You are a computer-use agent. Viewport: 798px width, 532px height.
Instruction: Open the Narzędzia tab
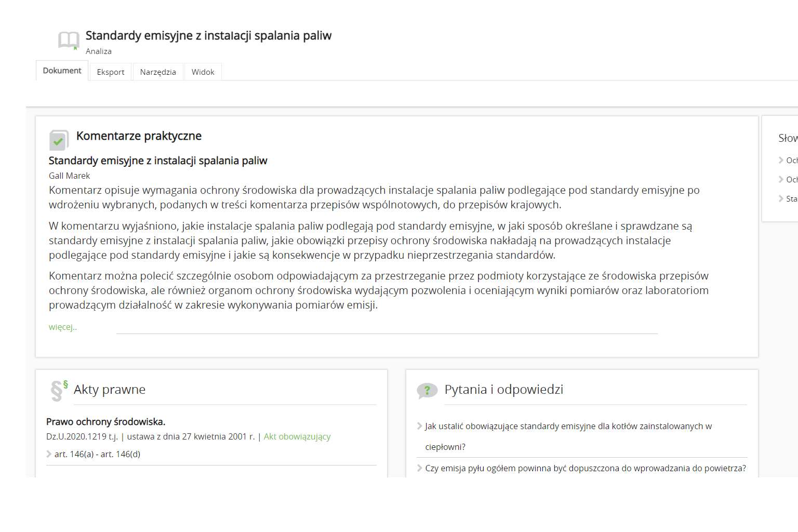click(x=158, y=72)
